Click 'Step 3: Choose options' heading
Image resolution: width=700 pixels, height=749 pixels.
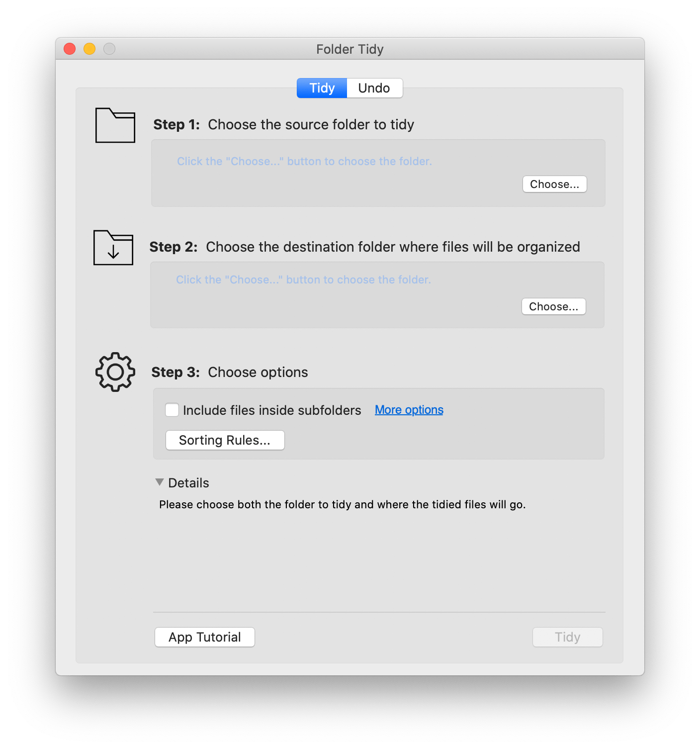(230, 372)
